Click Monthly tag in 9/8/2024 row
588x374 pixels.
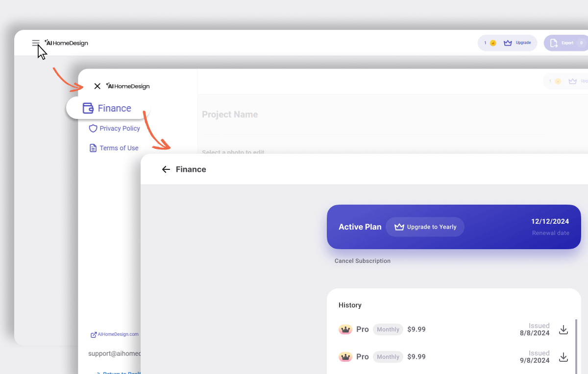388,357
